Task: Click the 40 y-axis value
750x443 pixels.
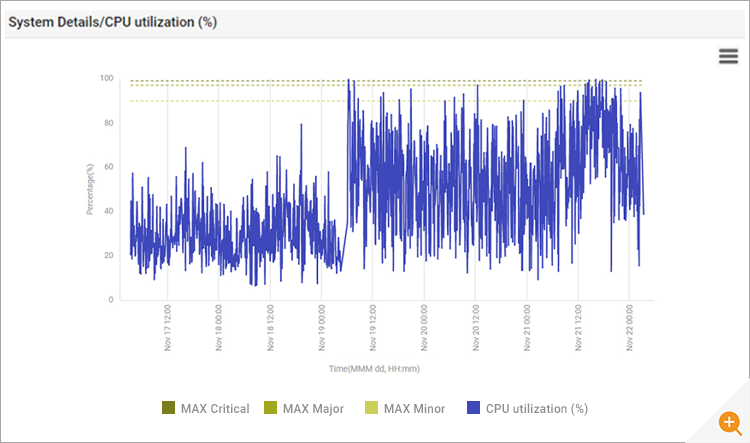Action: click(x=109, y=211)
